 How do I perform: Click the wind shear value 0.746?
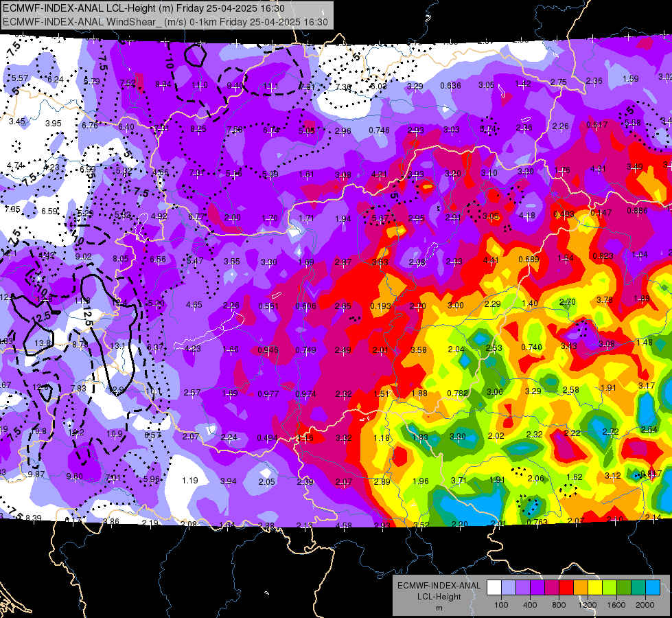380,130
